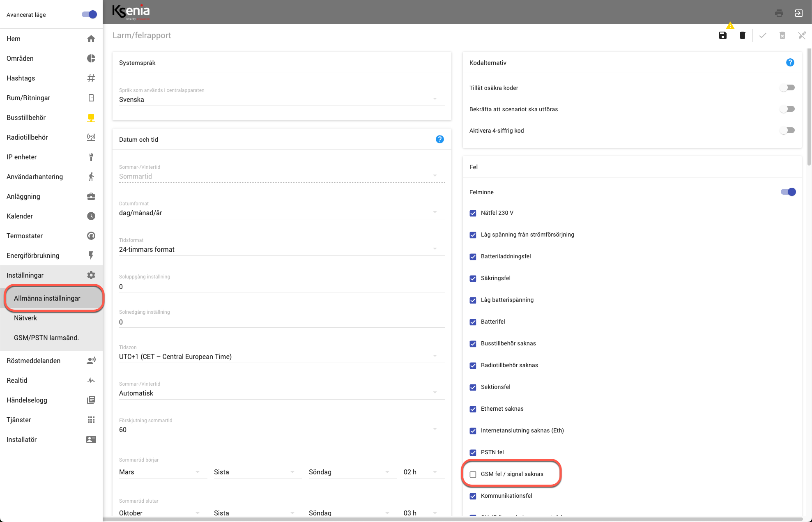Click the printer icon in header
The width and height of the screenshot is (812, 522).
click(x=779, y=13)
